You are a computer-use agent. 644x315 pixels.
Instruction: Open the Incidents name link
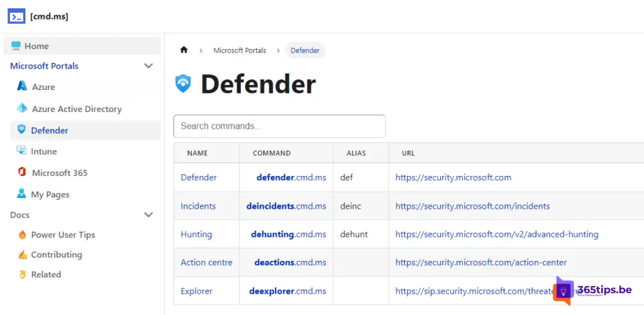(x=198, y=206)
